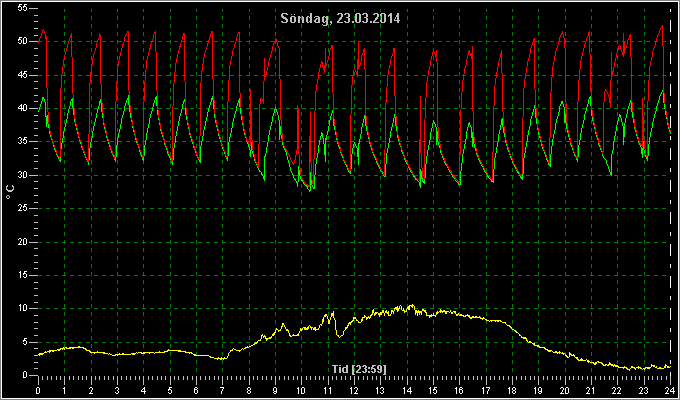Click the 30 value on temperature axis

click(23, 175)
